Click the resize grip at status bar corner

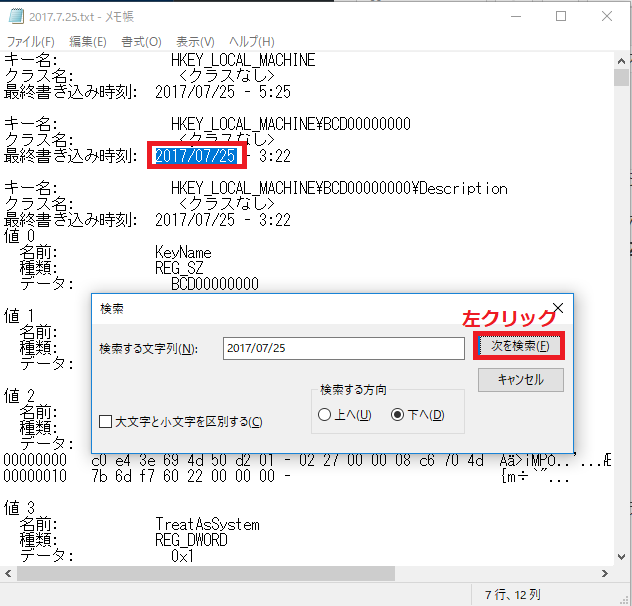tap(626, 600)
